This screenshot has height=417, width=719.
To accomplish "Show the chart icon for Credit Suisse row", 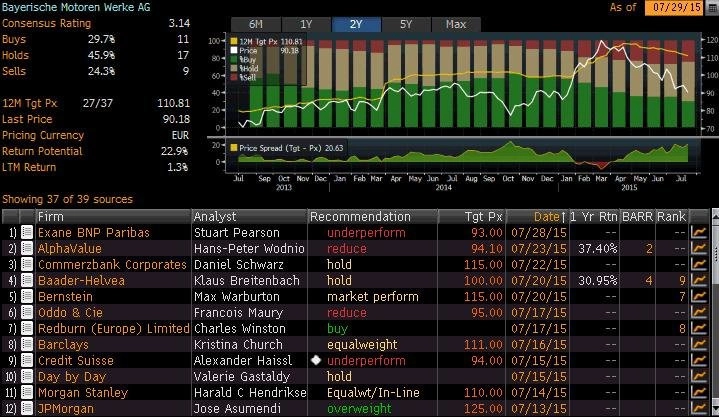I will pyautogui.click(x=699, y=361).
